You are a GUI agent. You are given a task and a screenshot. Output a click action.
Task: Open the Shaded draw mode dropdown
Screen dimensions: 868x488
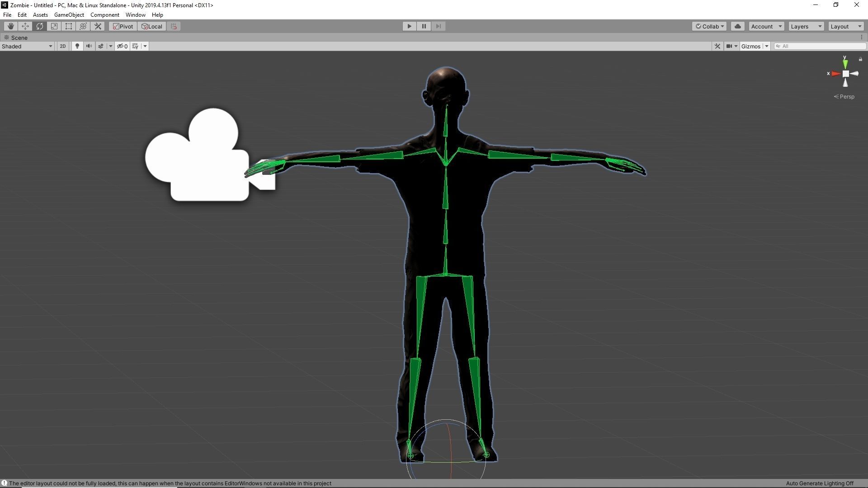[27, 46]
